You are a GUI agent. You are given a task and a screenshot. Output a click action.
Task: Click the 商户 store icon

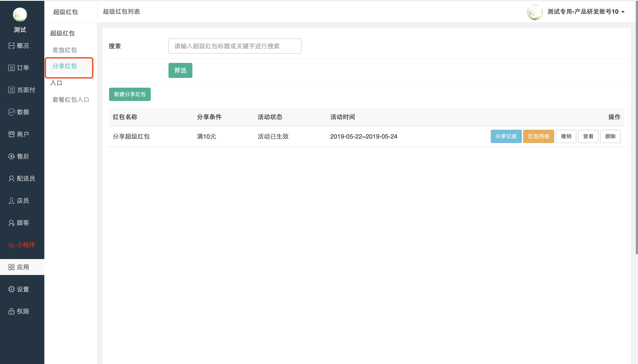[11, 134]
